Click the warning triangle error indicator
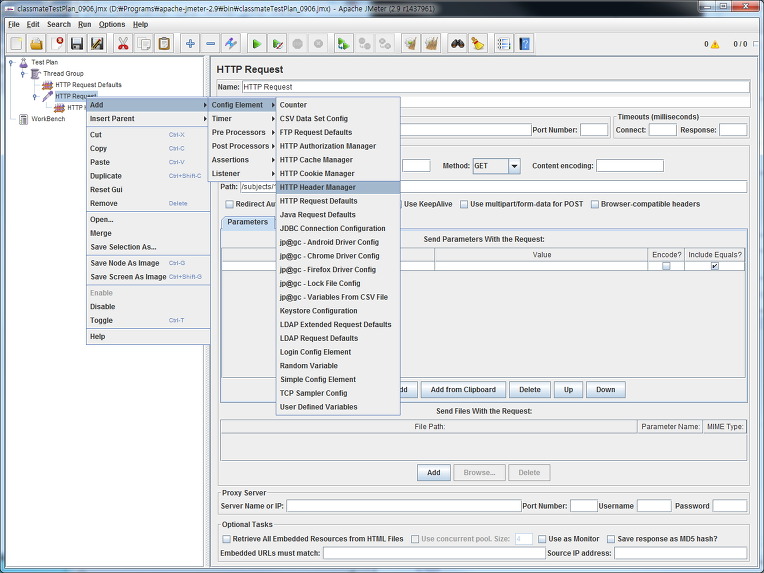The height and width of the screenshot is (573, 764). click(715, 44)
